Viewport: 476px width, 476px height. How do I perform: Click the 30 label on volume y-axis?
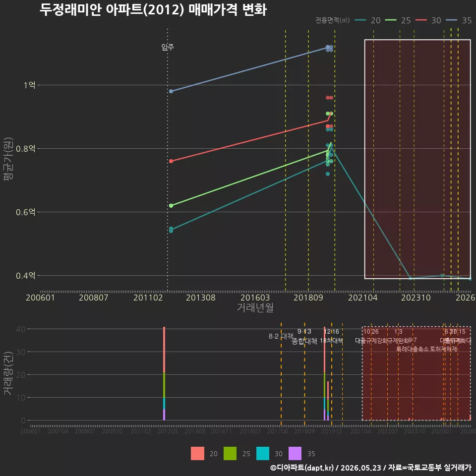pos(21,352)
